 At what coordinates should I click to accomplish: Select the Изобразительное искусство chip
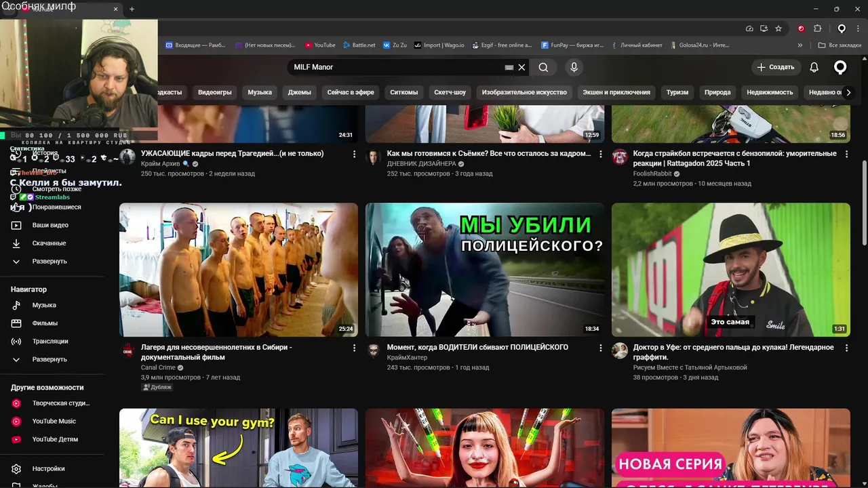coord(524,92)
